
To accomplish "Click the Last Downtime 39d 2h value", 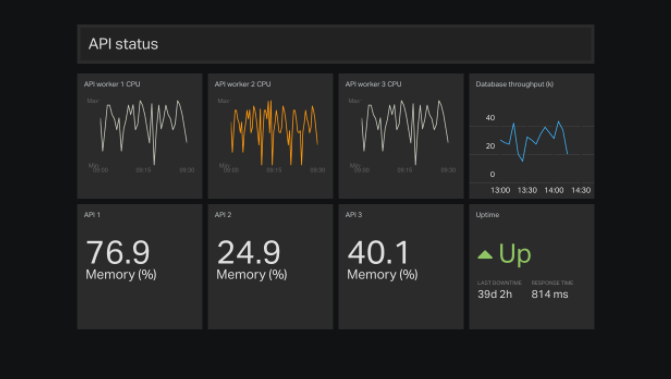I will (x=495, y=294).
